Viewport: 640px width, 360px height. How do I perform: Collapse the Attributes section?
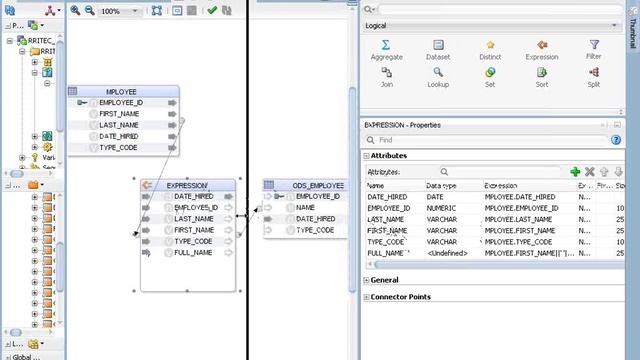coord(366,156)
